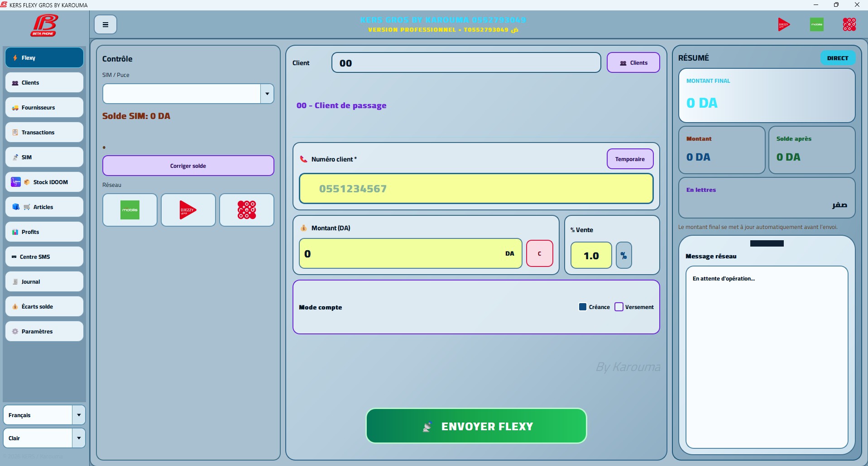Toggle the hamburger menu button
This screenshot has width=868, height=466.
106,24
